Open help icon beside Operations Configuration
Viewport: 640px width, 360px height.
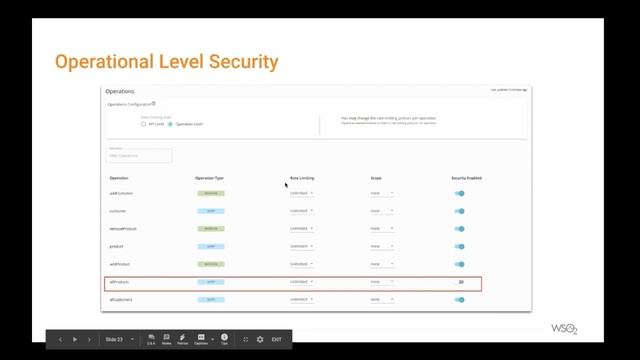[154, 104]
